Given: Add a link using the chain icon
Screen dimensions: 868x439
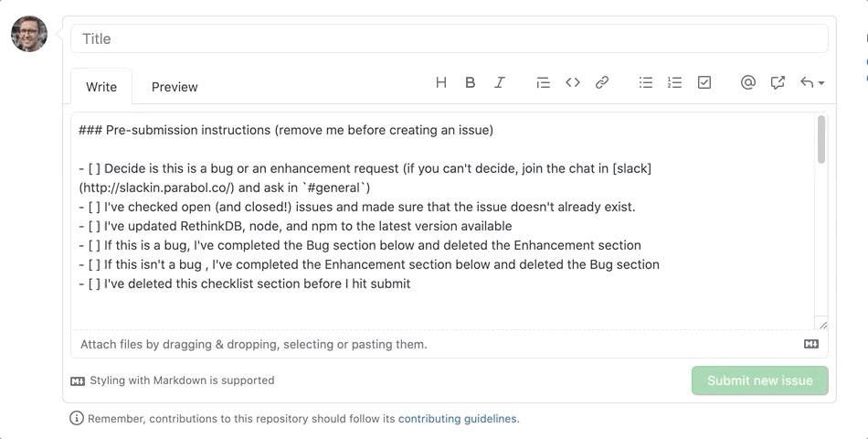Looking at the screenshot, I should [x=602, y=82].
